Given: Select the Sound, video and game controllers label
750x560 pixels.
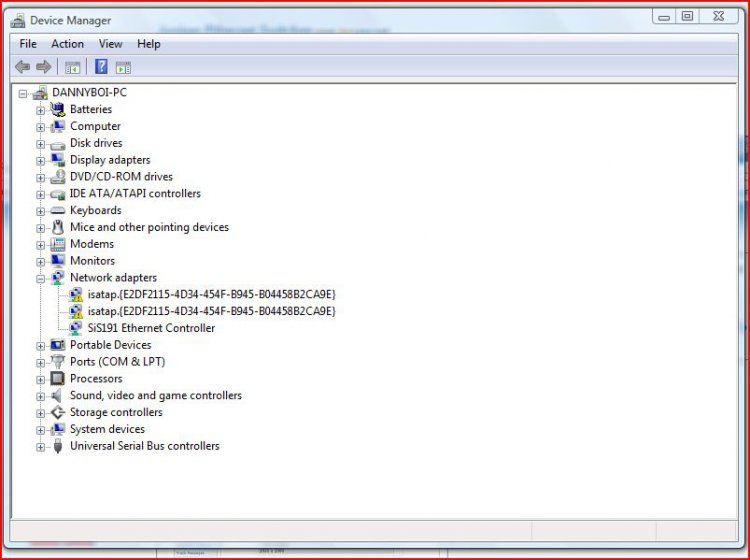Looking at the screenshot, I should [156, 395].
